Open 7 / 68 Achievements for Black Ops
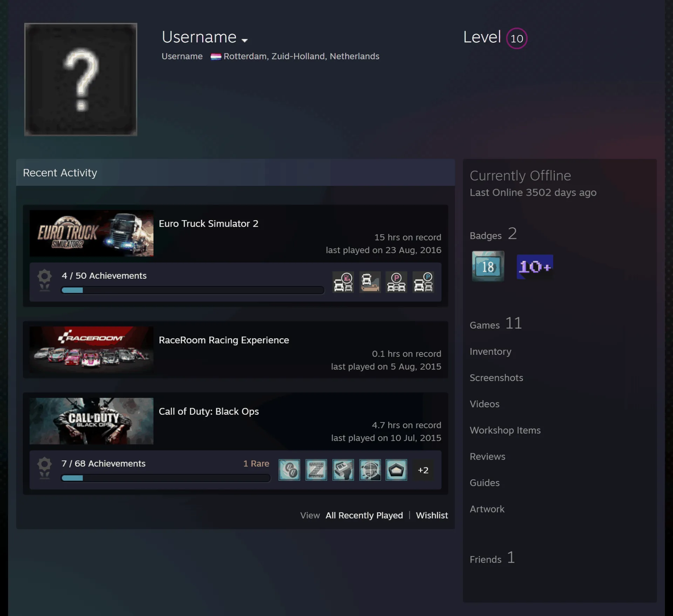Viewport: 673px width, 616px height. click(103, 463)
